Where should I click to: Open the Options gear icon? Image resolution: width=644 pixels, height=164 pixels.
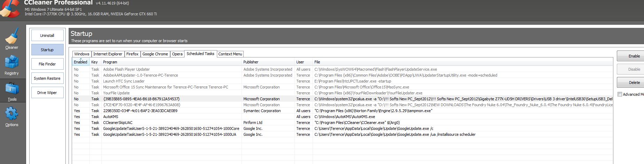11,114
